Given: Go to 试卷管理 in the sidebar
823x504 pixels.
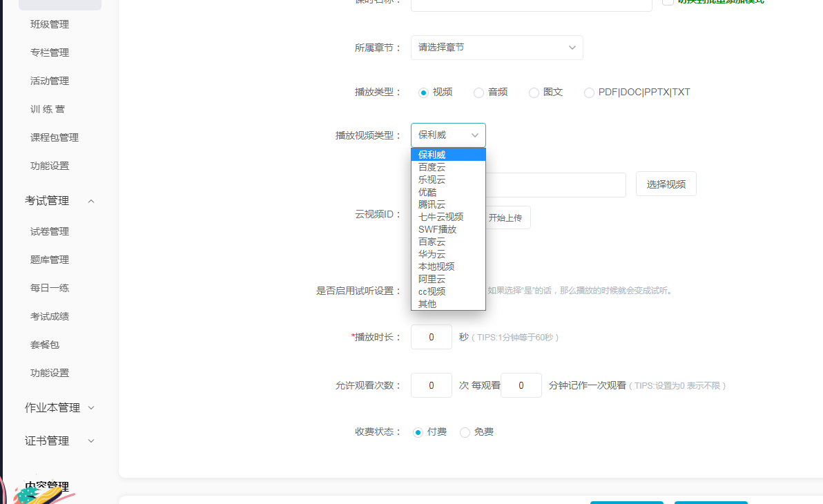Looking at the screenshot, I should point(50,231).
